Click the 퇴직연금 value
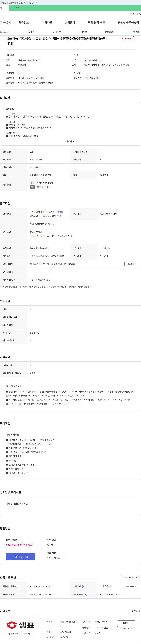Viewport: 141px width, 644px height. tap(104, 256)
